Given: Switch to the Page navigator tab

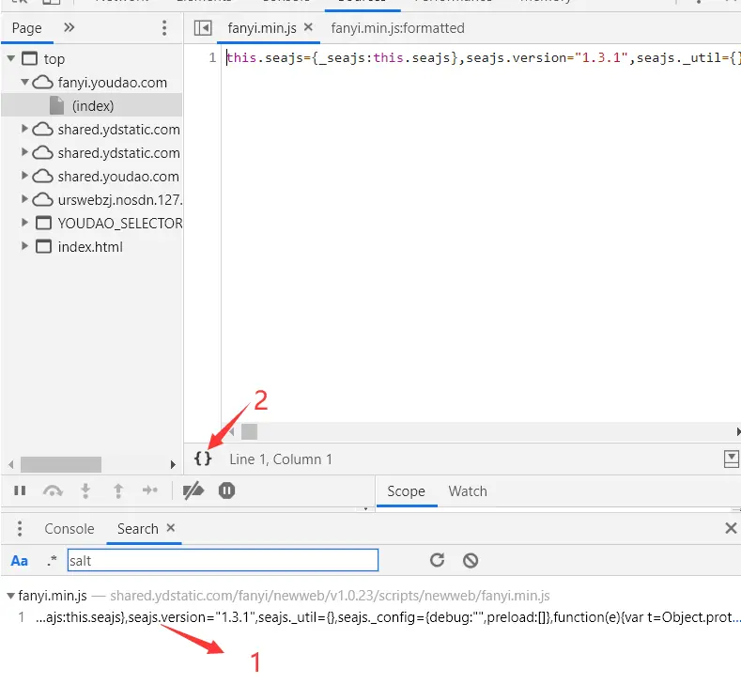Looking at the screenshot, I should click(27, 28).
